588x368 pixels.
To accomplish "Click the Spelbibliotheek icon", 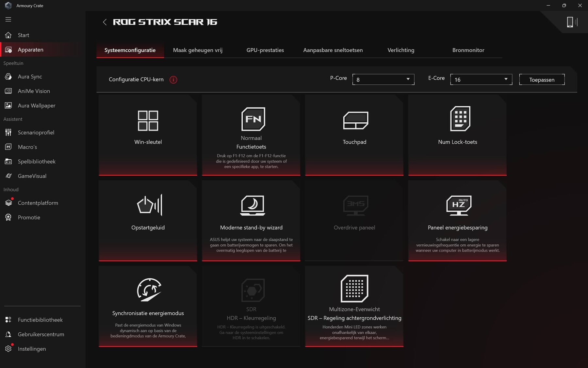I will (x=8, y=161).
